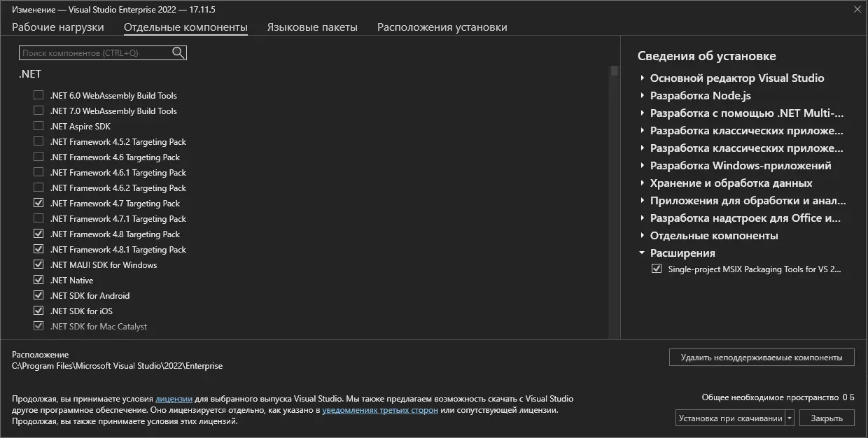Uncheck Single-project MSIX Packaging Tools
Viewport: 868px width, 438px height.
point(656,269)
